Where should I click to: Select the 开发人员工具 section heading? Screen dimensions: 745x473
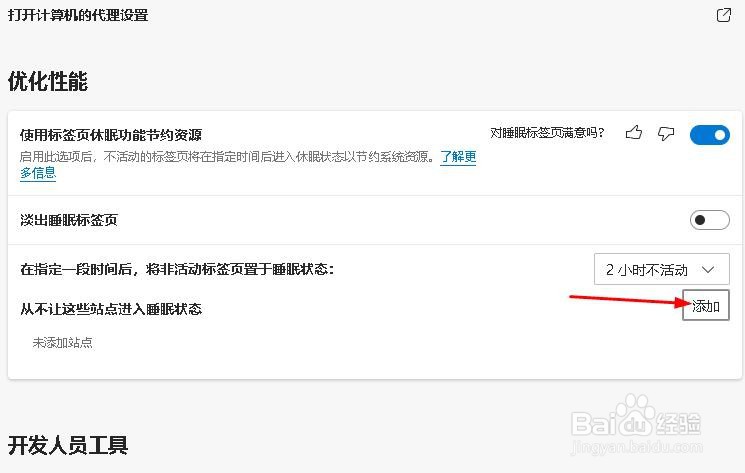click(x=68, y=445)
